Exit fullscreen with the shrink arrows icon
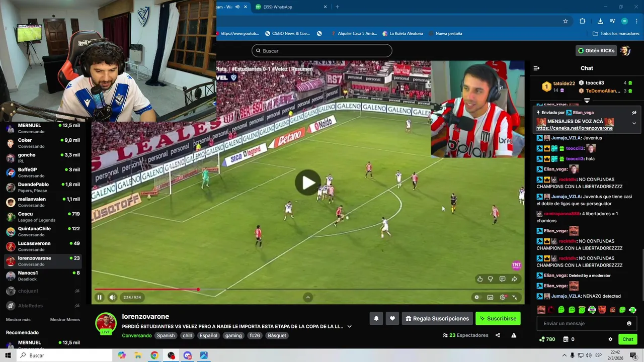 click(x=515, y=297)
